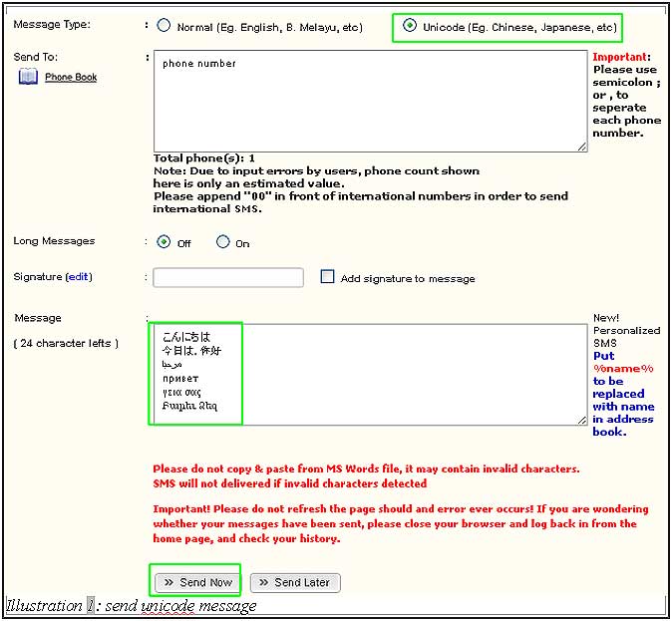Click the 'Message Type:' label

pyautogui.click(x=52, y=25)
